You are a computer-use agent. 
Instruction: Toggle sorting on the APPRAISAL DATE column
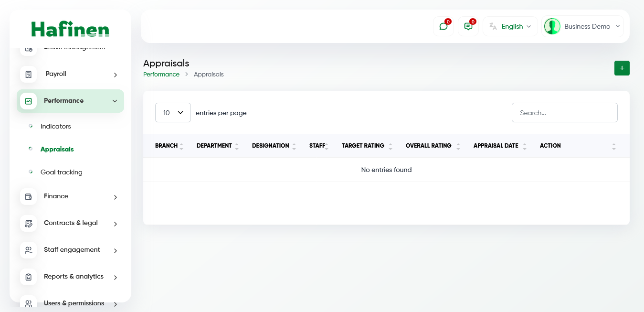click(525, 146)
